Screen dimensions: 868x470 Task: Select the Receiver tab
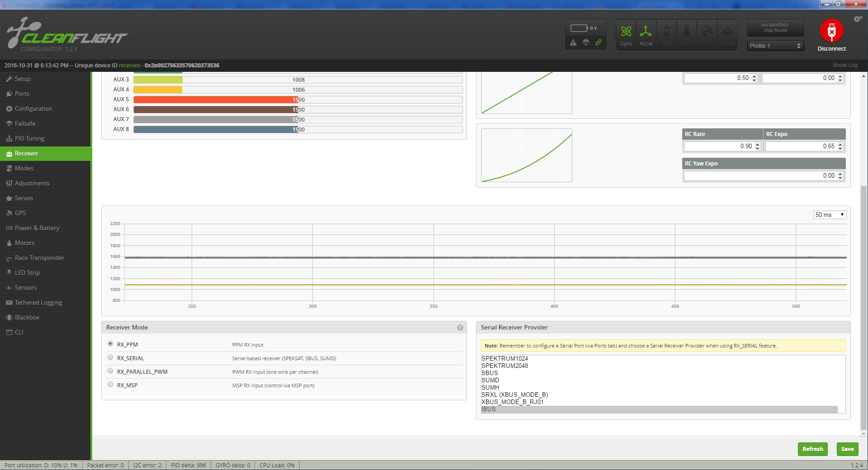click(45, 153)
